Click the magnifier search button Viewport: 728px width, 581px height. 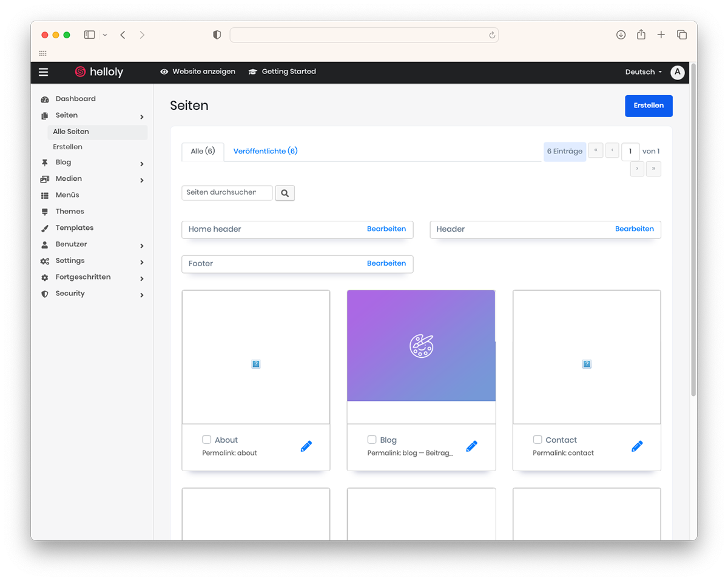click(285, 193)
